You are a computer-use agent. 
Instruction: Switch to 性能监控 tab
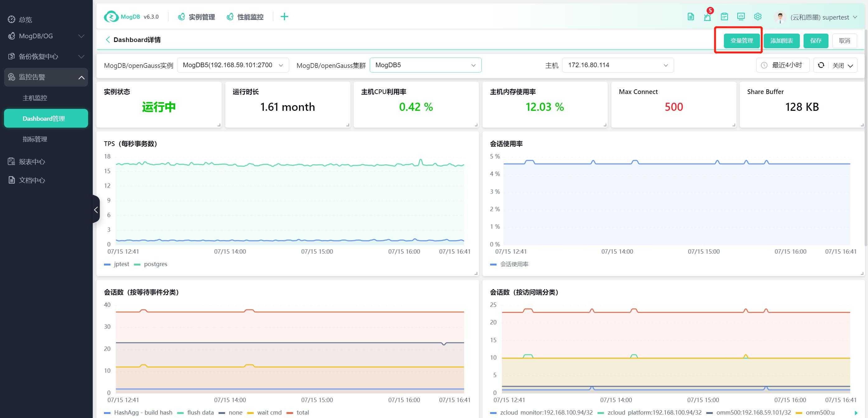coord(245,17)
